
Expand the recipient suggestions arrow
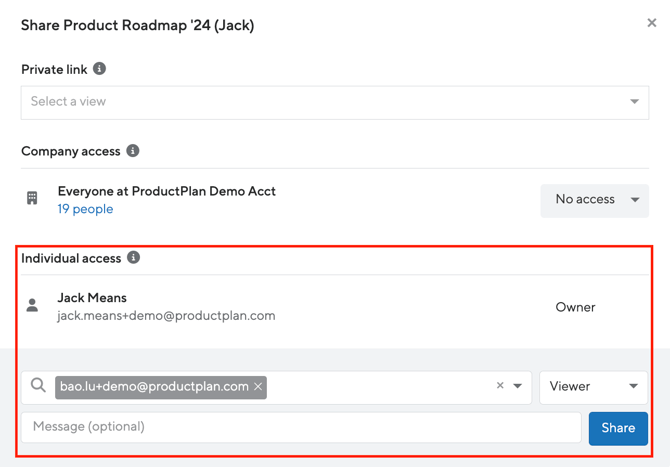point(518,386)
